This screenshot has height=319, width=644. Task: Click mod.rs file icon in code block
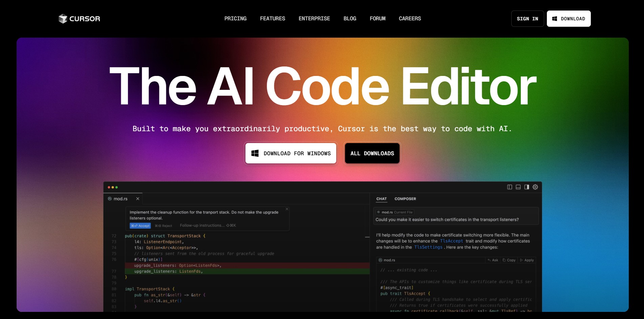pos(380,260)
